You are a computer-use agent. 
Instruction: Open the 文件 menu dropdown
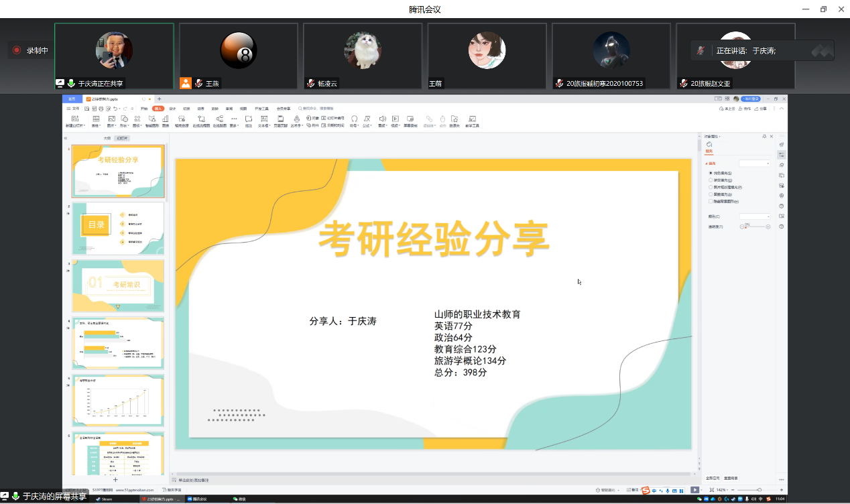[73, 108]
